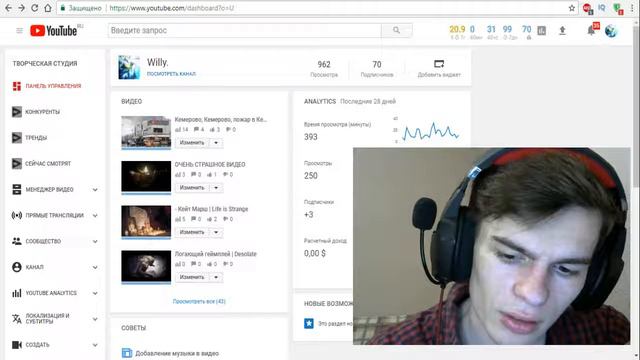Click the Канал person icon
Screen dimensions: 640x360
(x=16, y=267)
